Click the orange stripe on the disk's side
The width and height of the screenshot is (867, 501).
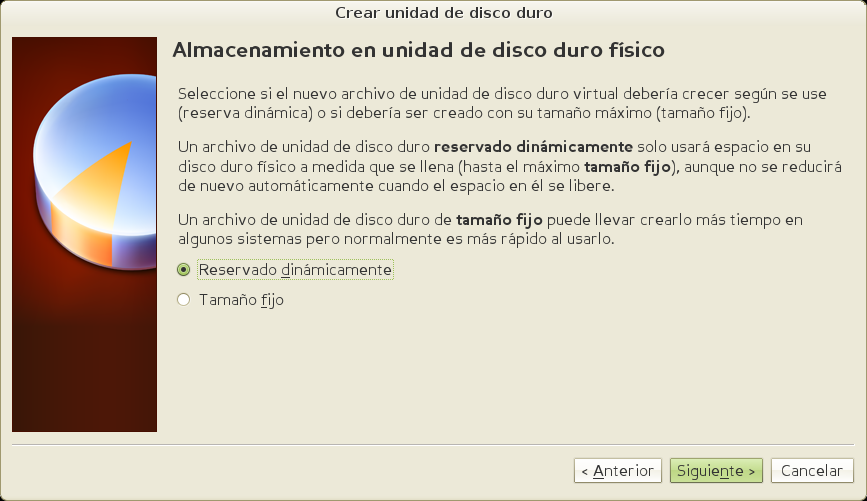pos(82,233)
